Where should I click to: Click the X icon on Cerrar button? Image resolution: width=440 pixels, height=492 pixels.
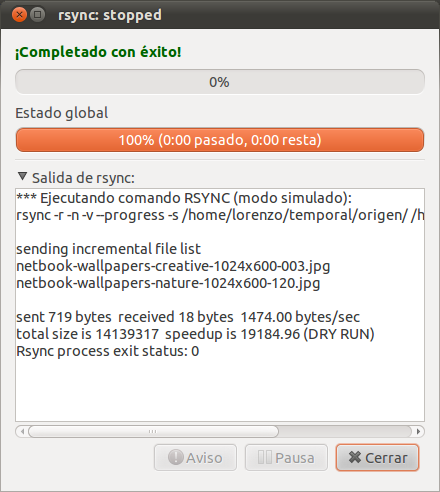355,457
